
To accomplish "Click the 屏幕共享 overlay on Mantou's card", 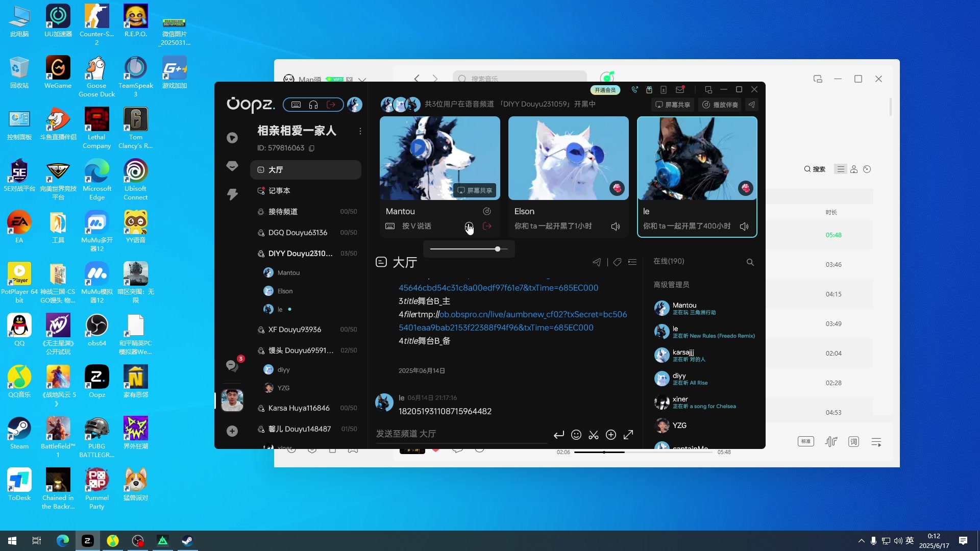I will 475,190.
